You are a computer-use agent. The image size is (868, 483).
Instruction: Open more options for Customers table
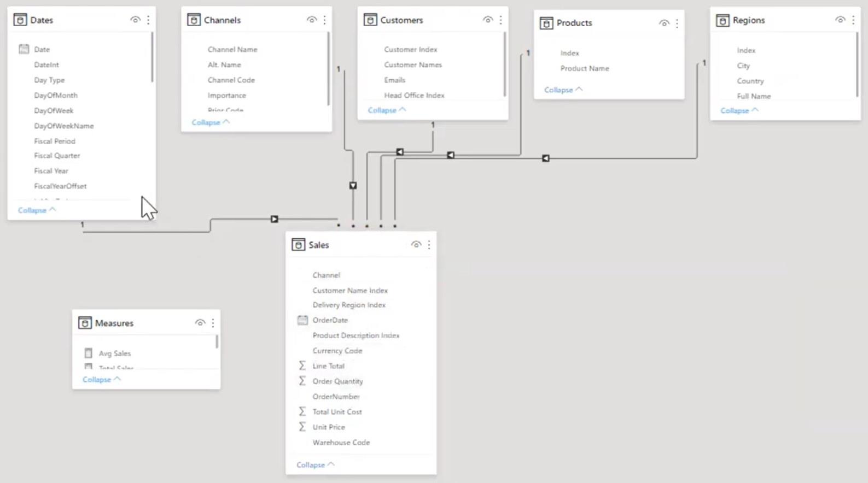click(500, 20)
